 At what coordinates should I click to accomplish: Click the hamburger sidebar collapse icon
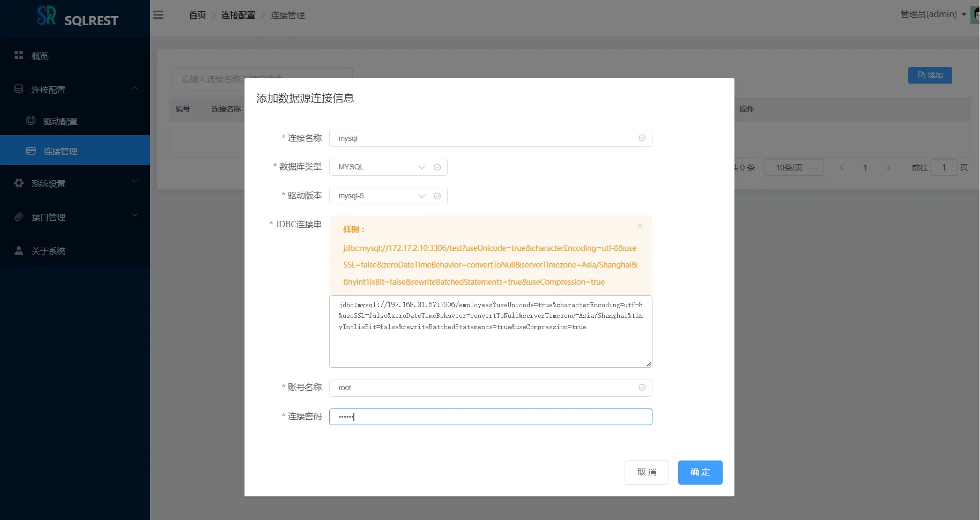(158, 15)
